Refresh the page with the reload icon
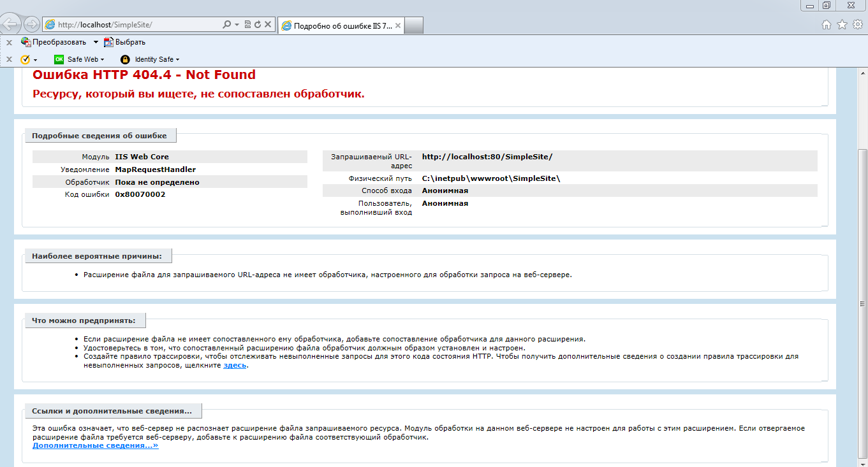This screenshot has width=868, height=467. click(x=258, y=25)
